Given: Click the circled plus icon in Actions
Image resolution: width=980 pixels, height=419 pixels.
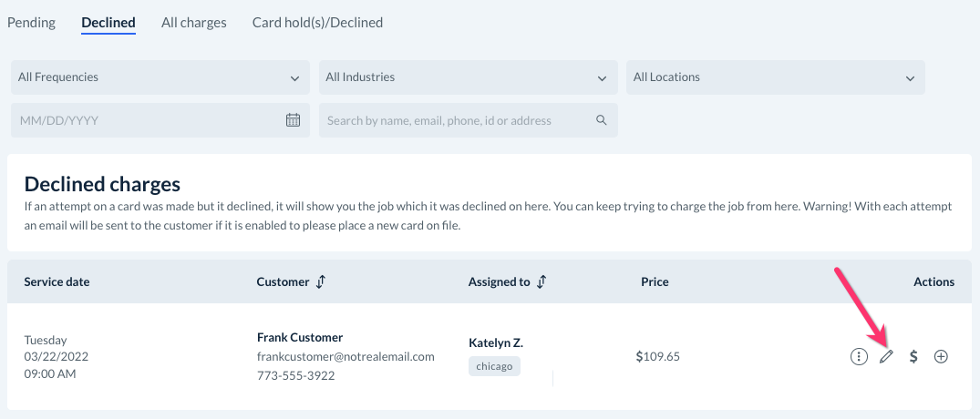Looking at the screenshot, I should (942, 357).
